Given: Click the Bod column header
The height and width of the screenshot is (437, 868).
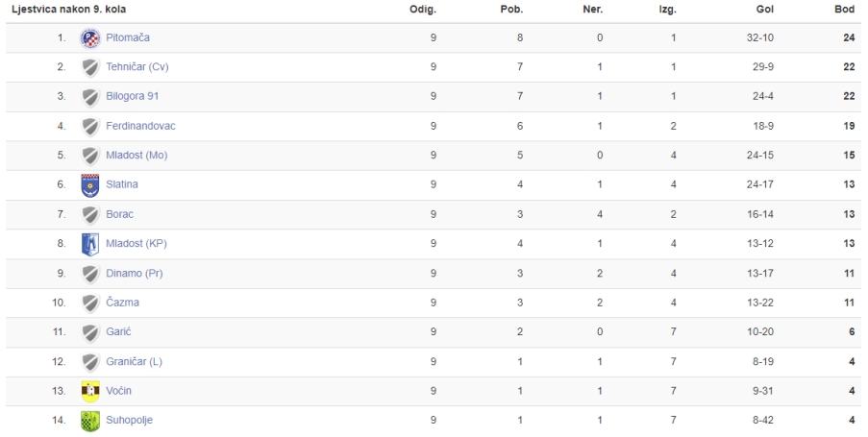Looking at the screenshot, I should click(x=845, y=10).
